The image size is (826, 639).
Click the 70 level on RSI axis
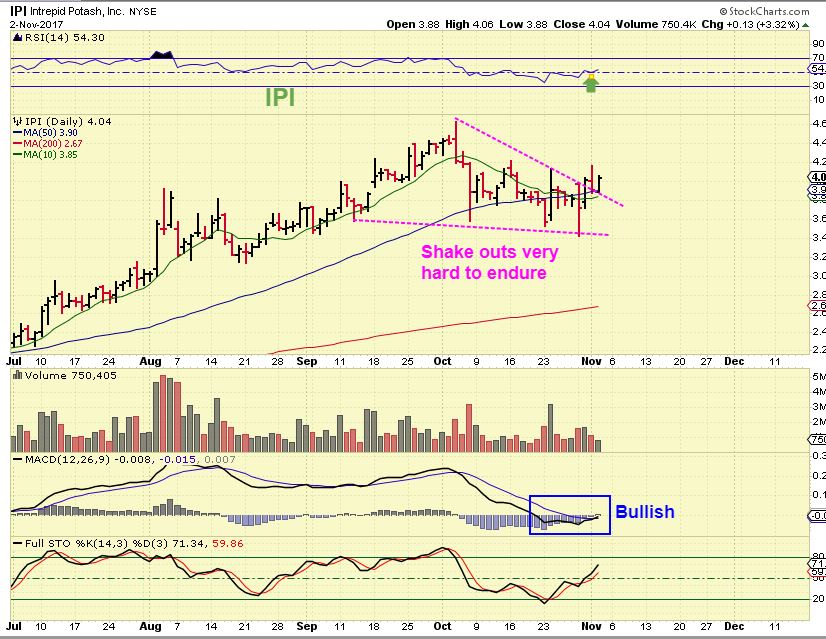(x=819, y=58)
